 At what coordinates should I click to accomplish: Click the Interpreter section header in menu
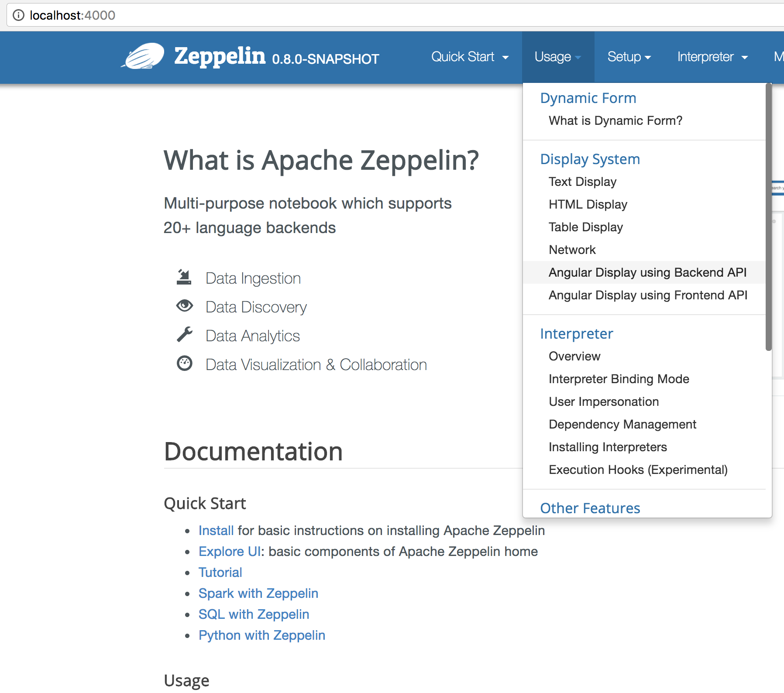576,334
